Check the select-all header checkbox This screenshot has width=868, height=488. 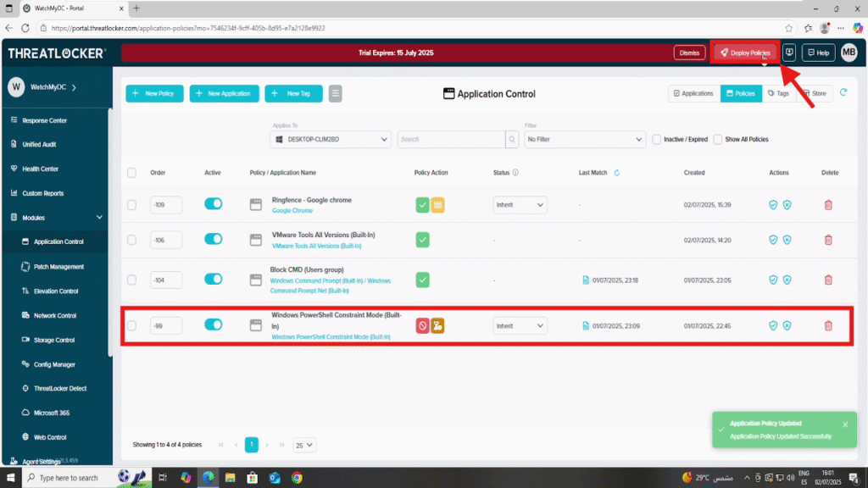pyautogui.click(x=131, y=173)
